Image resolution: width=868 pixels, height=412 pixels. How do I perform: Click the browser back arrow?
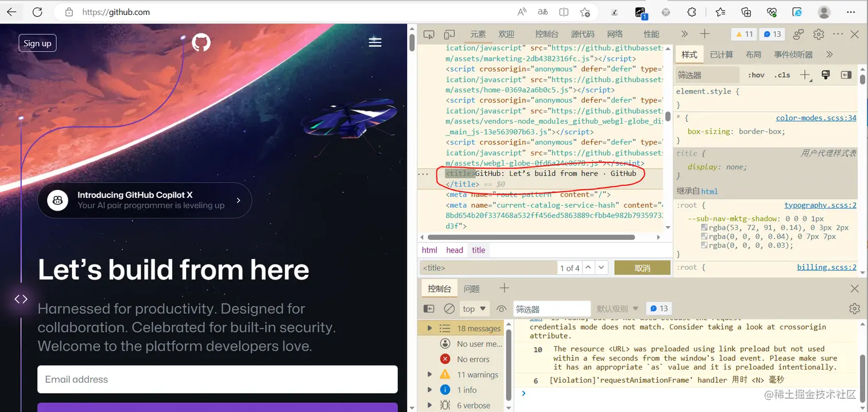point(11,12)
